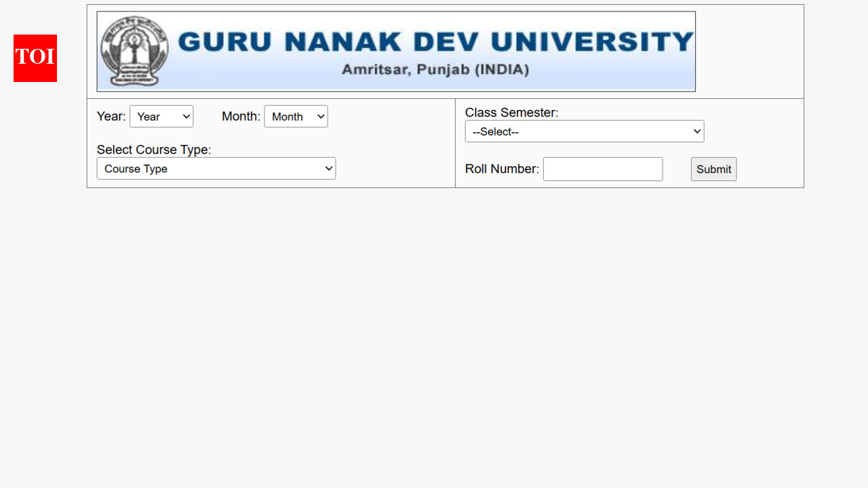Open the Course Type selector
This screenshot has height=488, width=868.
point(216,168)
